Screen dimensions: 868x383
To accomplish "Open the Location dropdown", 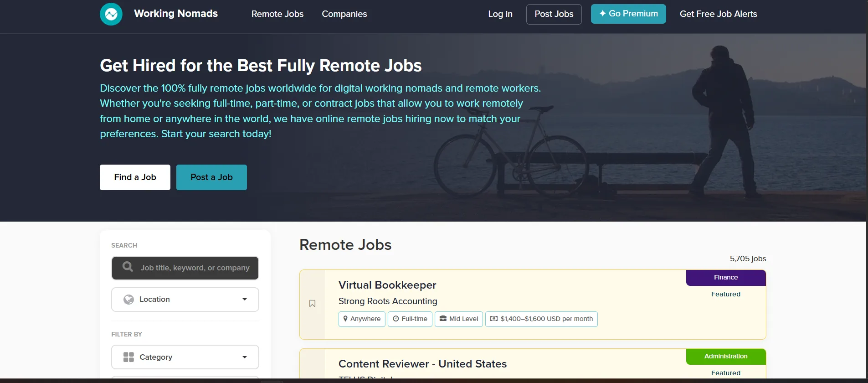I will 185,300.
